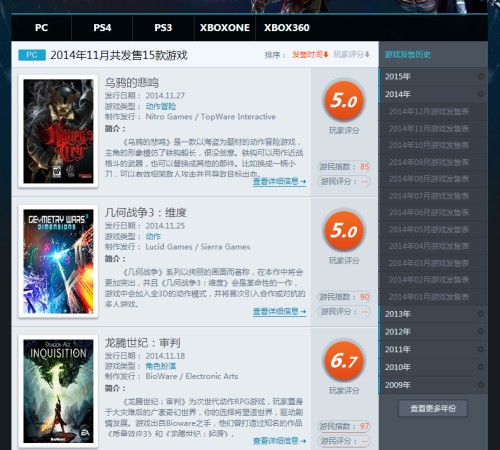Click the blue PC badge label
Screen dimensions: 500x450
[32, 55]
